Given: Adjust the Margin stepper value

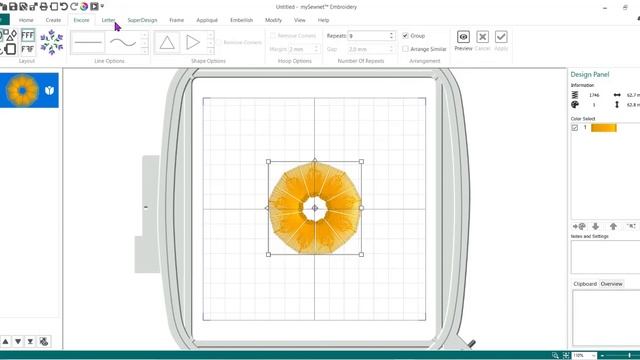Looking at the screenshot, I should point(316,49).
